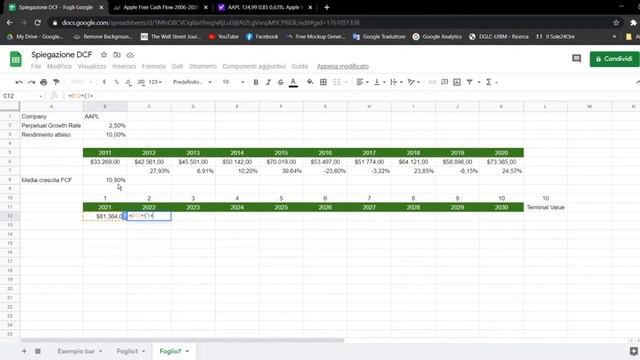Open the text wrapping dropdown
Image resolution: width=640 pixels, height=360 pixels.
pos(396,82)
